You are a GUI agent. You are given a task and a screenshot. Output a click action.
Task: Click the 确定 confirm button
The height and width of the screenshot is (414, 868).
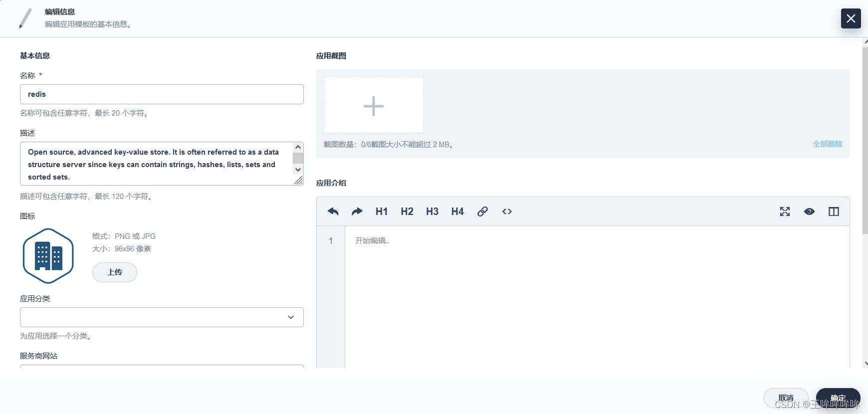[838, 398]
